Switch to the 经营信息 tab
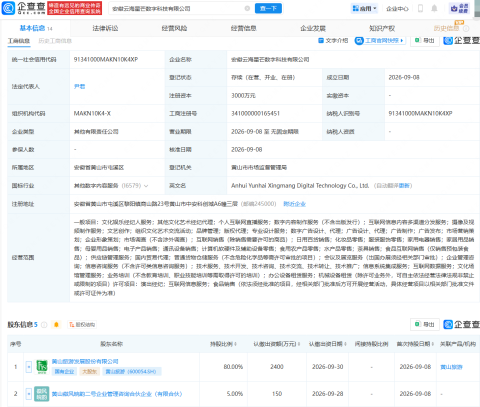Image resolution: width=480 pixels, height=407 pixels. pos(244,28)
